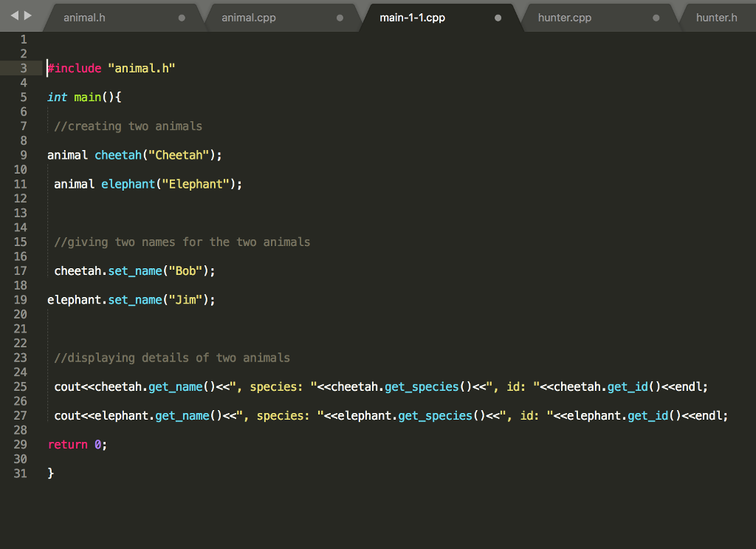Click the unsaved dot on main-1-1.cpp tab
Image resolution: width=756 pixels, height=549 pixels.
pyautogui.click(x=498, y=18)
